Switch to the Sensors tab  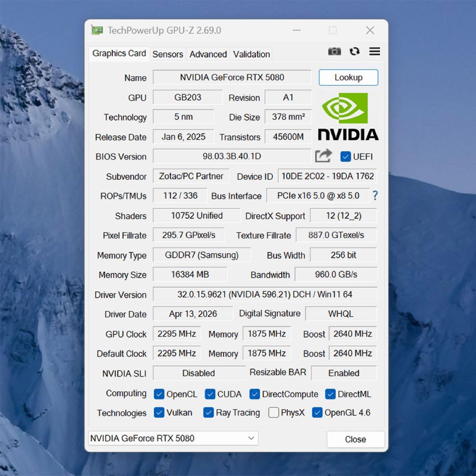point(167,54)
